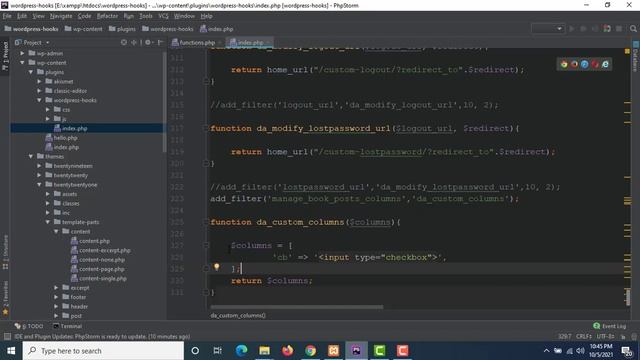Open the Navigate menu
Image resolution: width=640 pixels, height=360 pixels.
[x=61, y=16]
